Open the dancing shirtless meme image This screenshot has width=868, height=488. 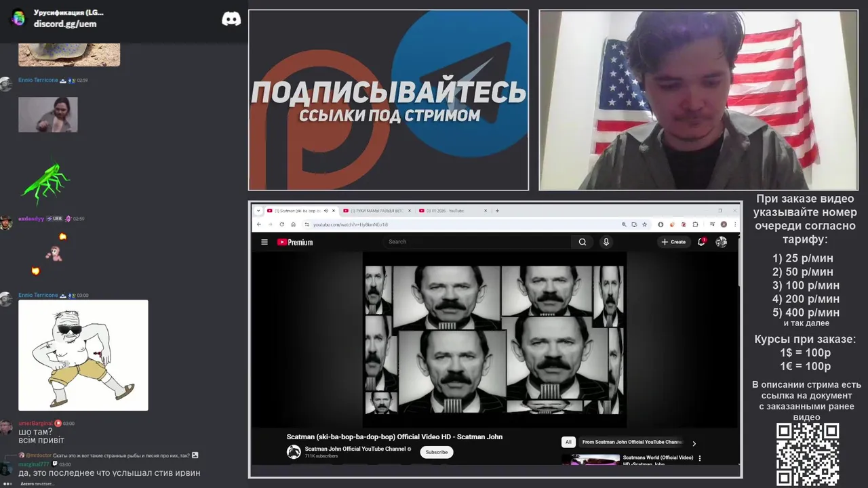pyautogui.click(x=83, y=355)
